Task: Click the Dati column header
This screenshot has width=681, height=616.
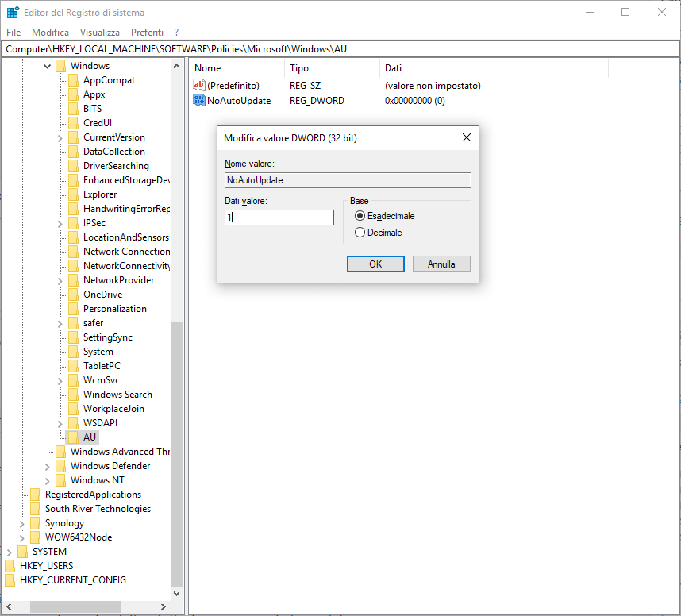Action: [x=494, y=68]
